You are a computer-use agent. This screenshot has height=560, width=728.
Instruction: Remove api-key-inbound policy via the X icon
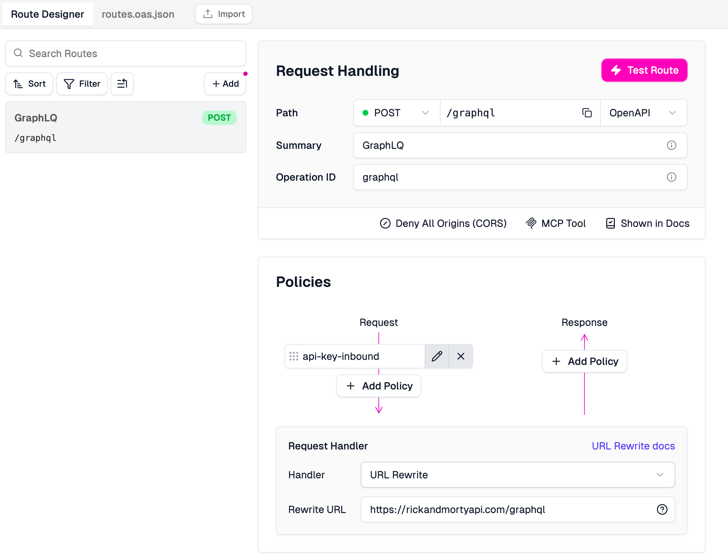coord(461,356)
